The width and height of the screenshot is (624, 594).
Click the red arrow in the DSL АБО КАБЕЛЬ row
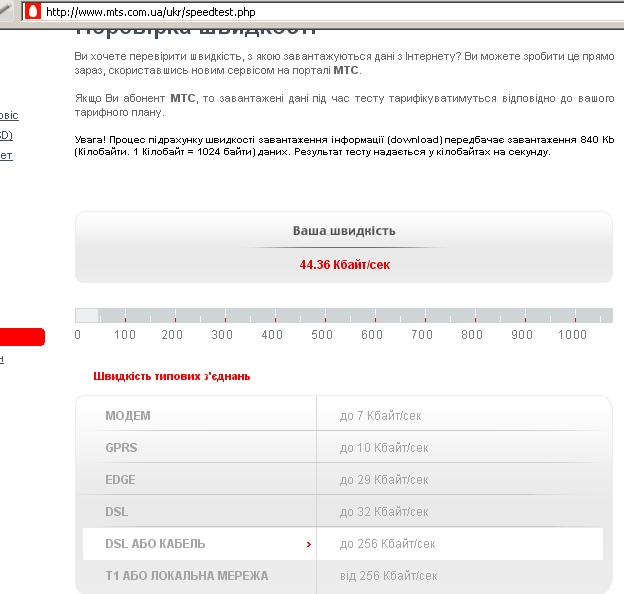pos(309,544)
